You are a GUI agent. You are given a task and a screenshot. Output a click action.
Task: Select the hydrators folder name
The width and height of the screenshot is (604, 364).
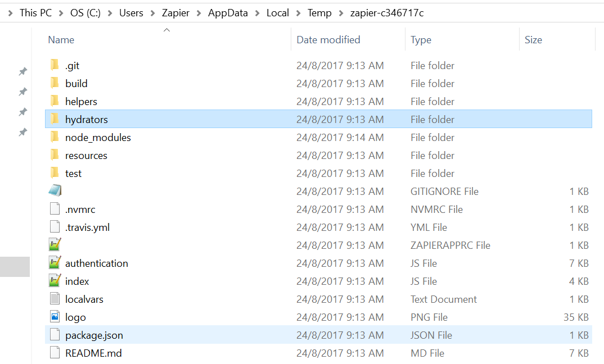pos(87,120)
